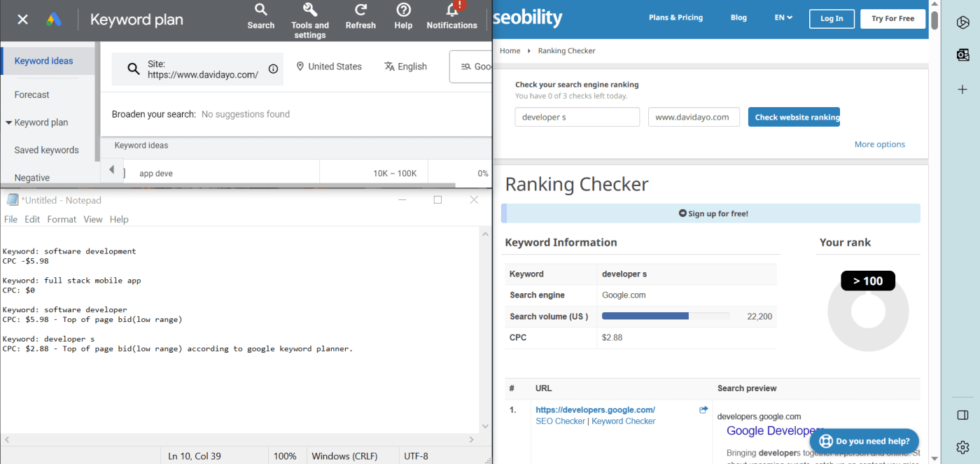Click the 10K – 100K search volume cell

click(395, 173)
